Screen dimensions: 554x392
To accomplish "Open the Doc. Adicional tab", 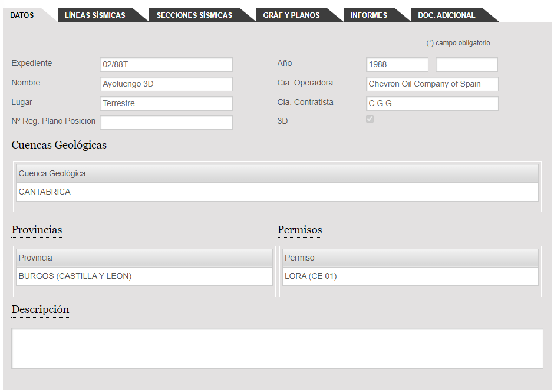I will click(446, 15).
